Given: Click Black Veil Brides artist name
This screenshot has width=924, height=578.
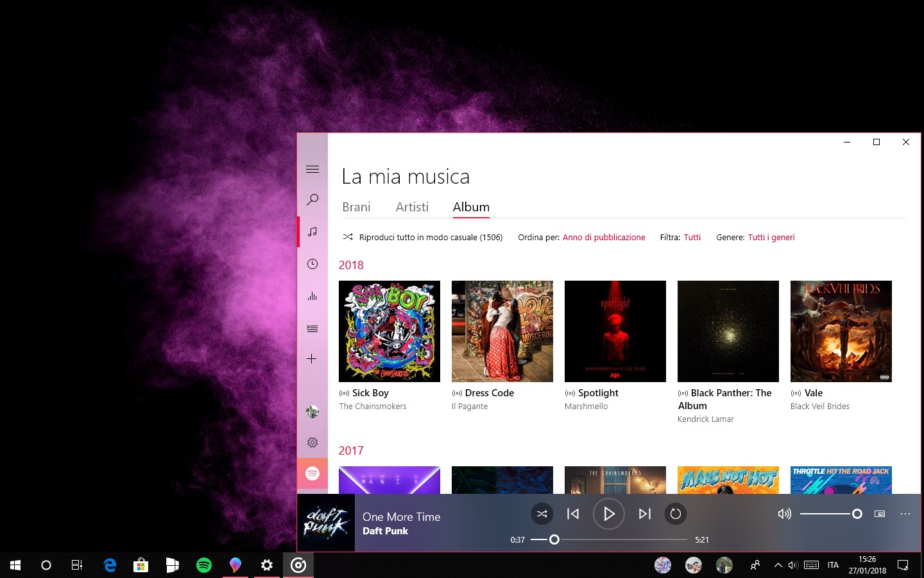Looking at the screenshot, I should pos(820,407).
